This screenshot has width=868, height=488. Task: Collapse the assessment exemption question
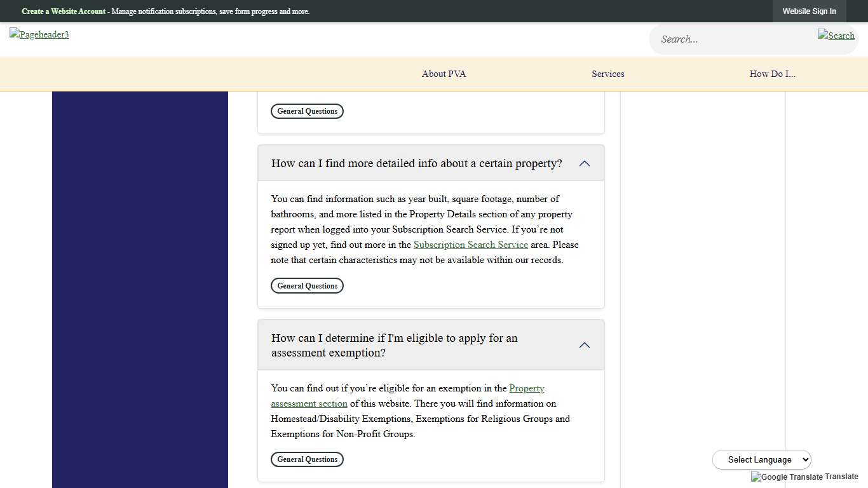(584, 345)
